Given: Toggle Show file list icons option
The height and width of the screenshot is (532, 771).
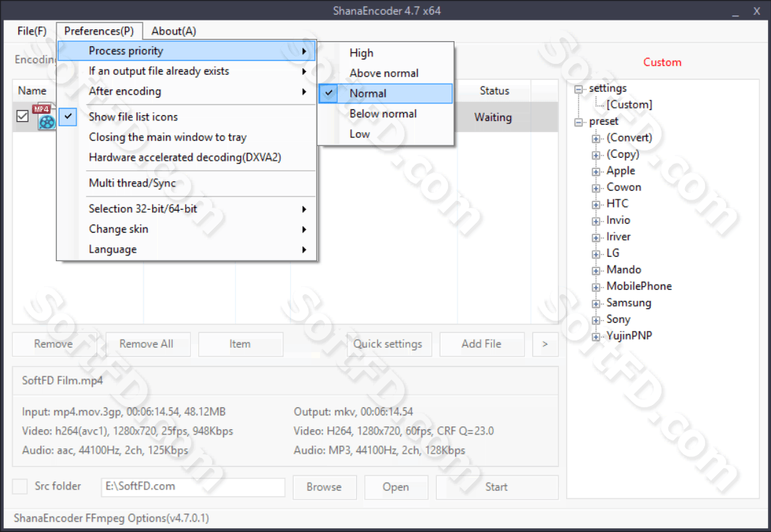Looking at the screenshot, I should tap(187, 117).
